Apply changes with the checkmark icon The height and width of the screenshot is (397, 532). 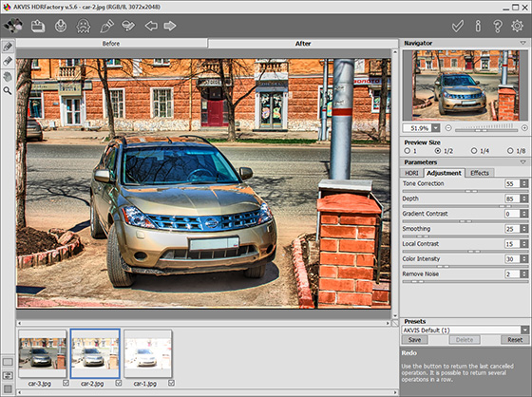tap(458, 26)
